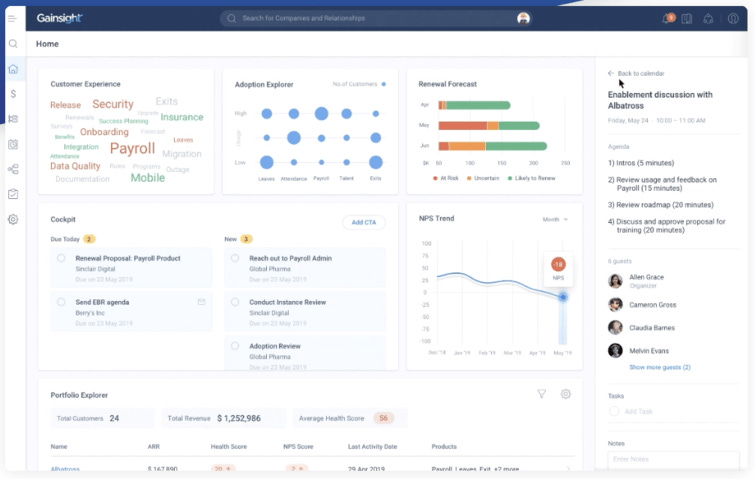The height and width of the screenshot is (479, 755).
Task: Click Claudia Barnes's avatar
Action: pyautogui.click(x=615, y=327)
